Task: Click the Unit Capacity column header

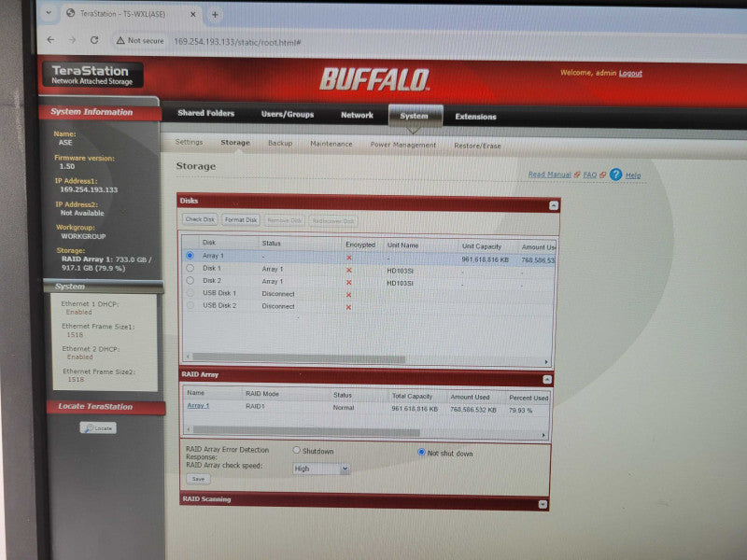Action: (482, 246)
